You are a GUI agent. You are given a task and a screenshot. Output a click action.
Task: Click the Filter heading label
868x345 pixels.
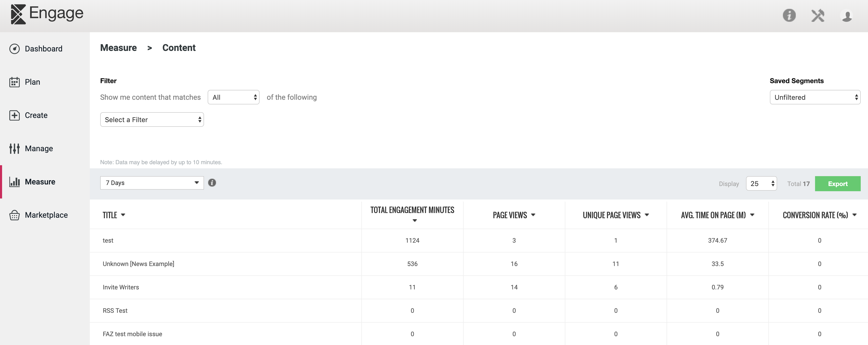click(x=108, y=81)
